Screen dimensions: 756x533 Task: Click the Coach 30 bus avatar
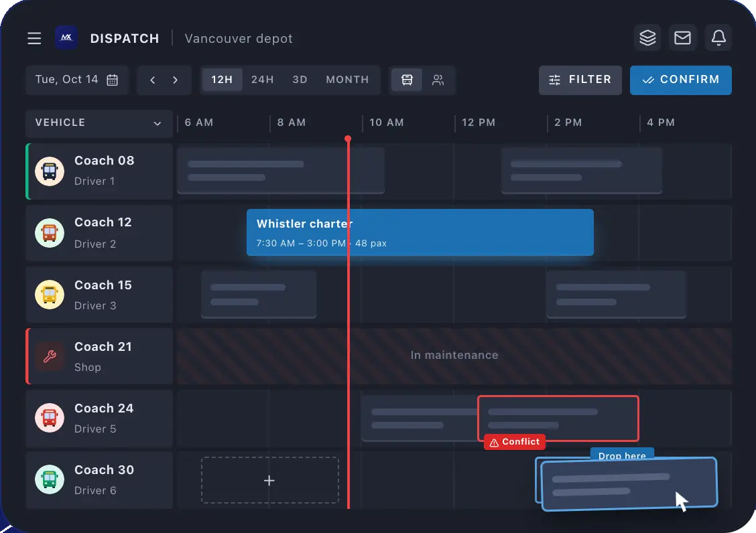pos(50,479)
